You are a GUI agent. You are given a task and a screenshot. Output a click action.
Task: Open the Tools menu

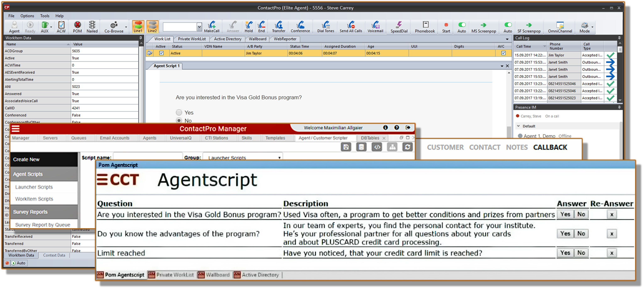[x=45, y=16]
